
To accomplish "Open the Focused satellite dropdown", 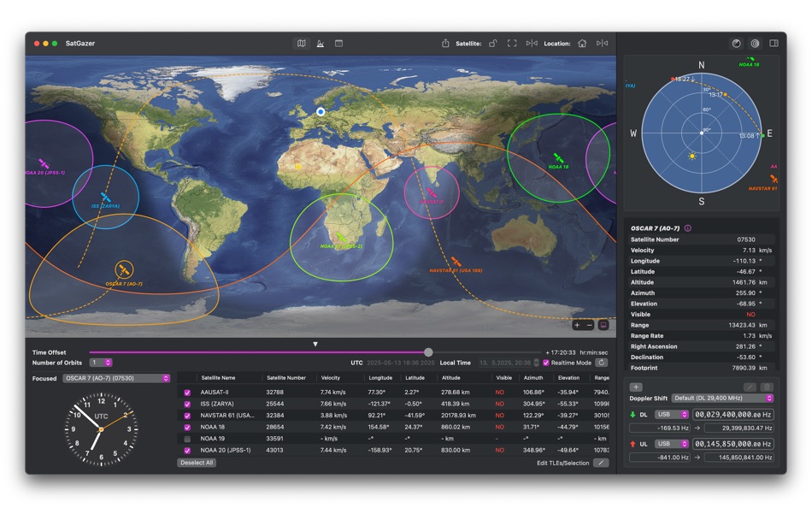I will (x=116, y=378).
